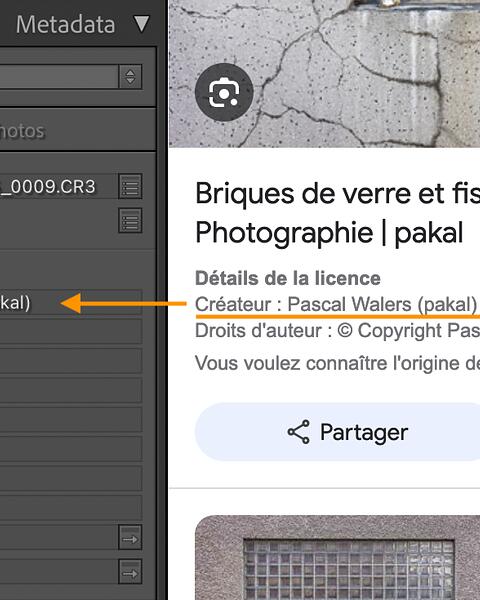Select the 'Droits d'auteur : © Copyright' text
This screenshot has width=480, height=600.
[318, 331]
